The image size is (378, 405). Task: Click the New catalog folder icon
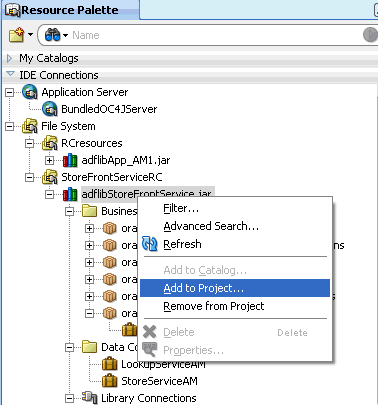click(17, 35)
